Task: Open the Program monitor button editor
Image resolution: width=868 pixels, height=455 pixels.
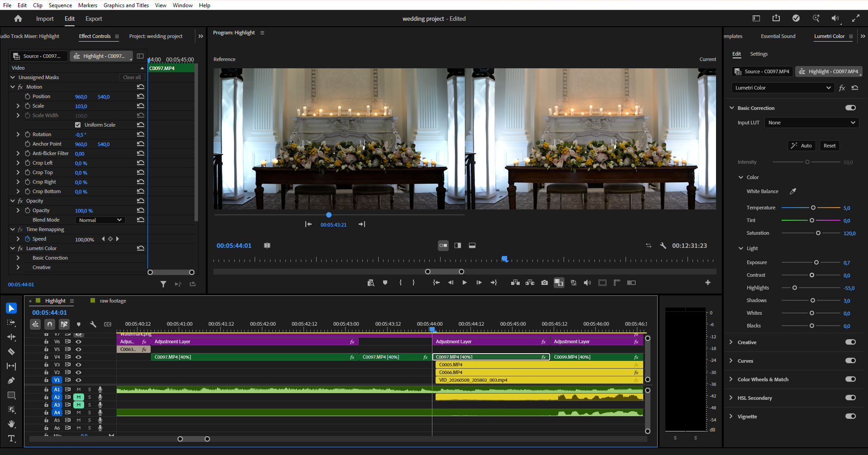Action: (x=708, y=283)
